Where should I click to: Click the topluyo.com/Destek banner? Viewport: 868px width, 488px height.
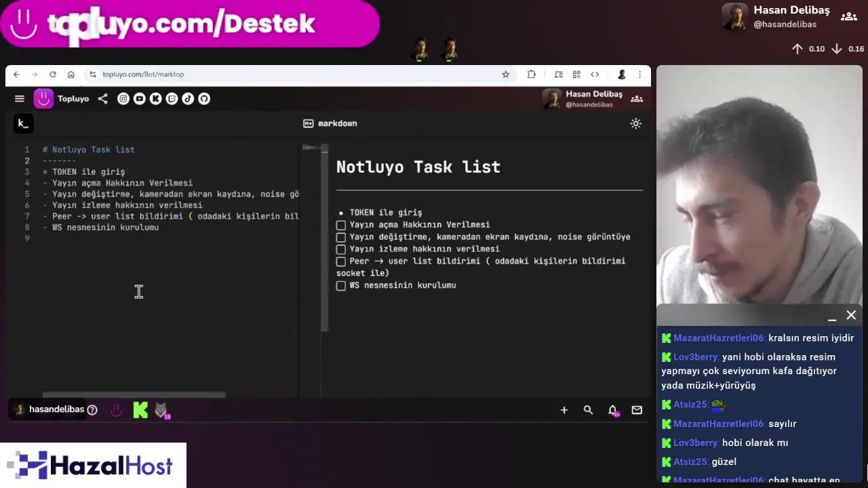[190, 24]
